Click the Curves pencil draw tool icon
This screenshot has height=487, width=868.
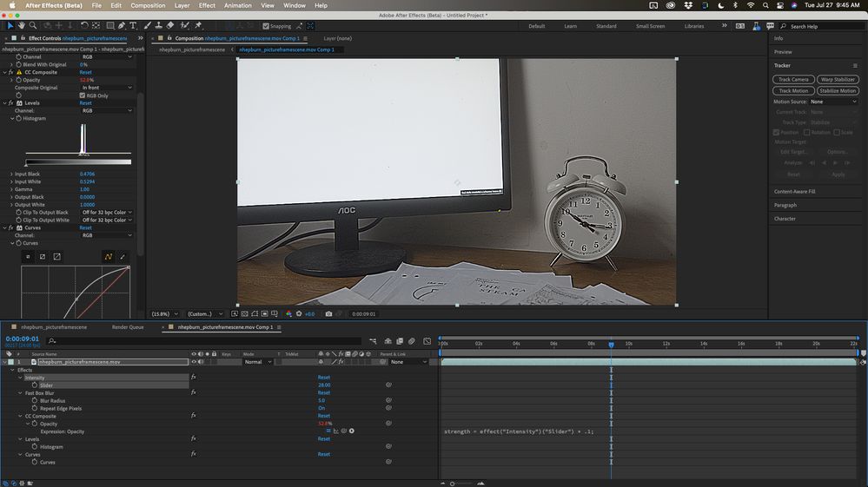pyautogui.click(x=123, y=257)
